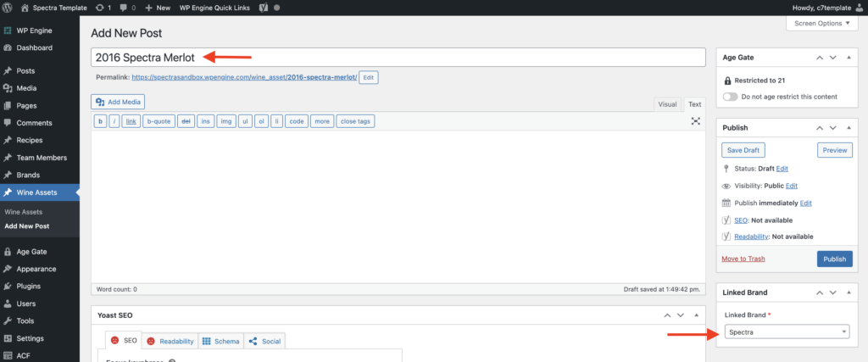This screenshot has height=362, width=868.
Task: Open the Wine Assets submenu list link
Action: point(23,212)
